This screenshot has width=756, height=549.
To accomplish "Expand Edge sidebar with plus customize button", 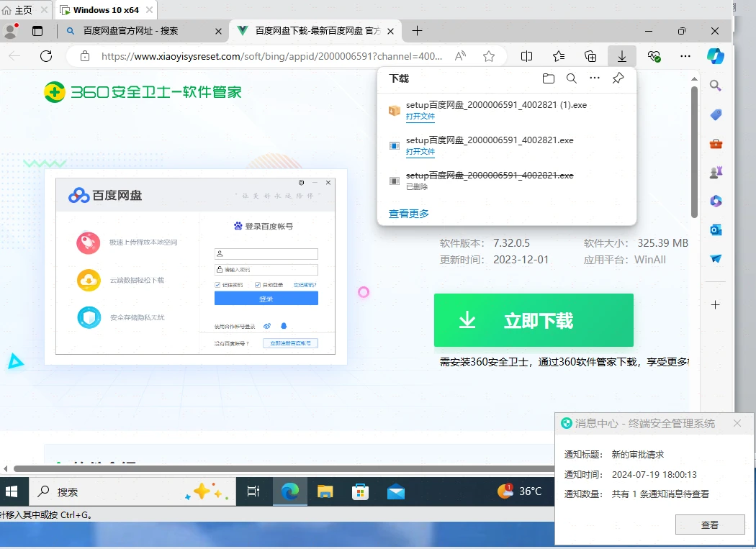I will [715, 304].
